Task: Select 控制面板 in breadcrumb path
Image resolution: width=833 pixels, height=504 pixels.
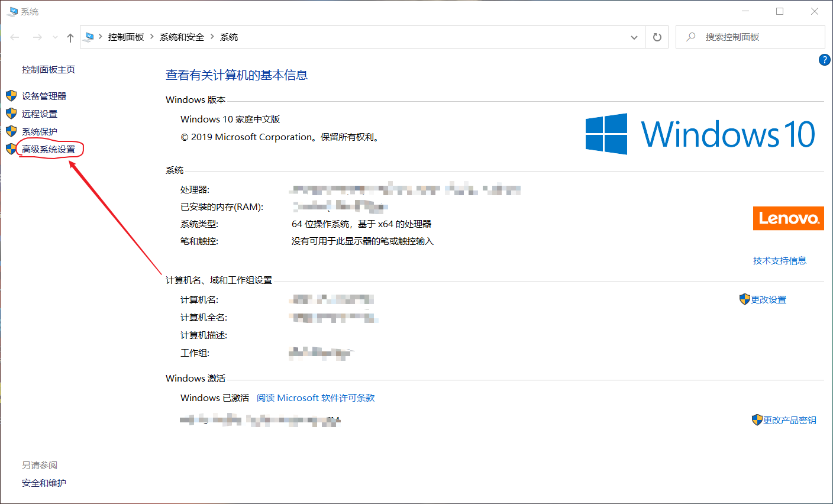Action: pos(126,37)
